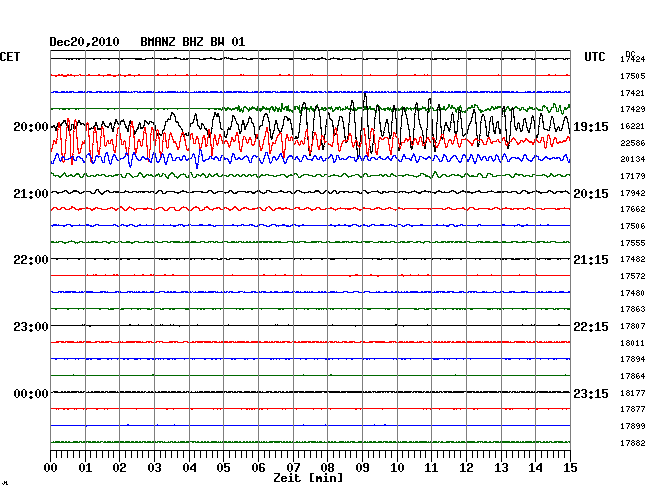Click the DC value "17894"

[x=633, y=359]
